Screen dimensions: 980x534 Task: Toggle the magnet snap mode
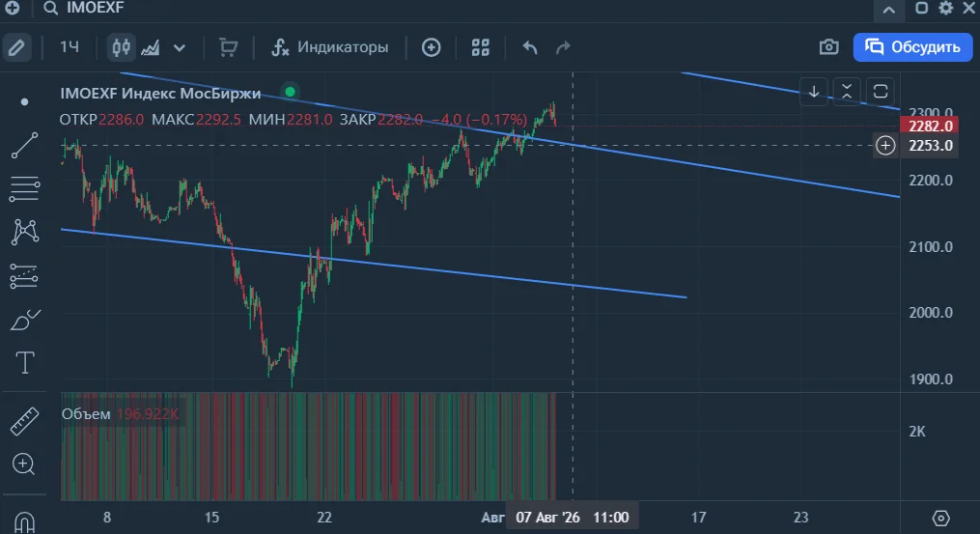24,520
